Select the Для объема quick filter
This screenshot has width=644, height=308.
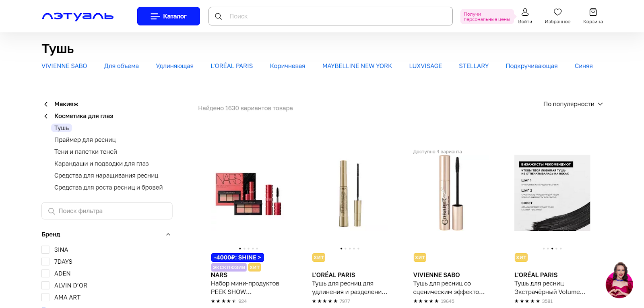pyautogui.click(x=122, y=66)
